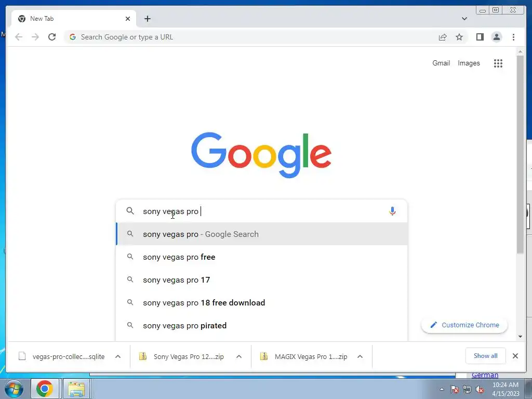532x399 pixels.
Task: Click the Chrome taskbar icon
Action: [x=45, y=389]
